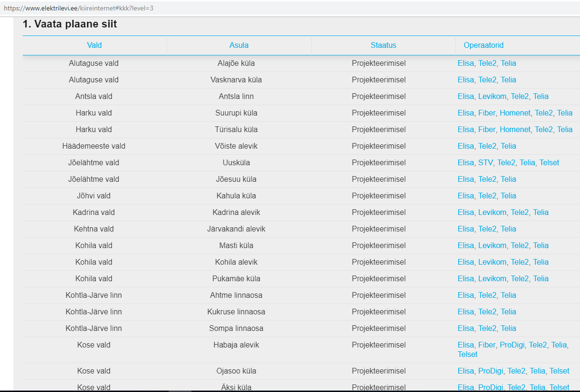This screenshot has width=580, height=392.
Task: Sort table by Vald column header
Action: pos(94,45)
